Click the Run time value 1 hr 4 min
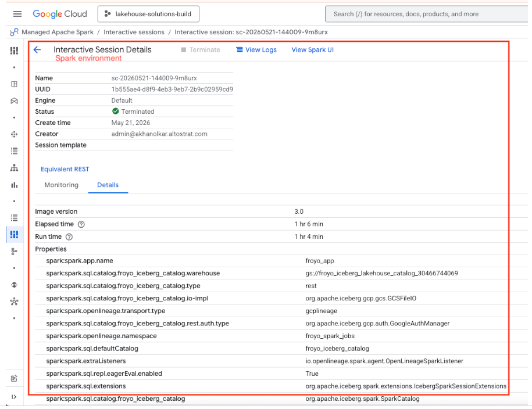This screenshot has width=532, height=409. click(x=309, y=236)
